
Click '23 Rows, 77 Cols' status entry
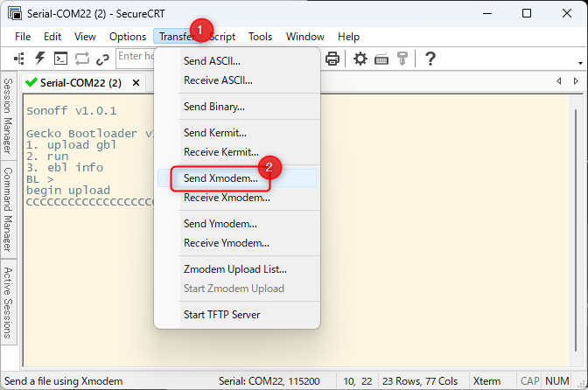pyautogui.click(x=420, y=381)
